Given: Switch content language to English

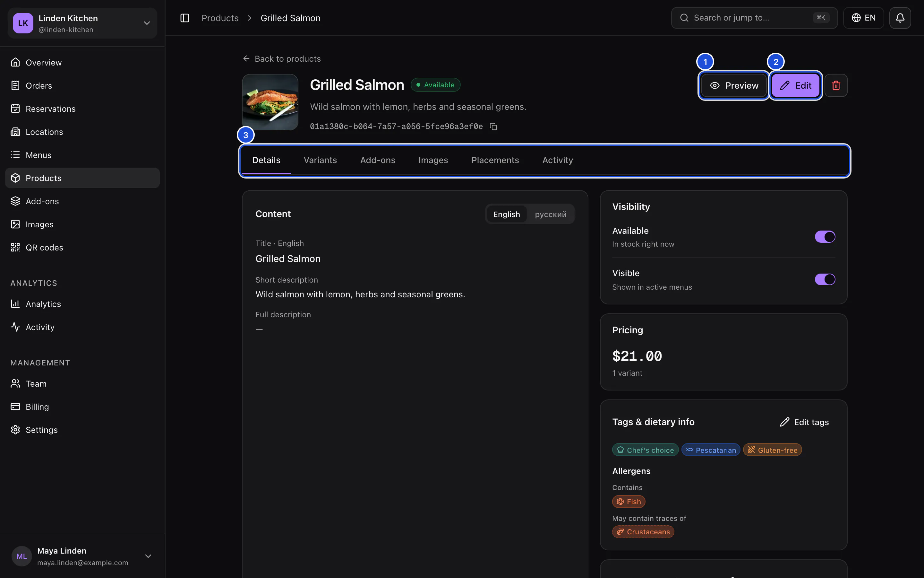Looking at the screenshot, I should (x=506, y=214).
